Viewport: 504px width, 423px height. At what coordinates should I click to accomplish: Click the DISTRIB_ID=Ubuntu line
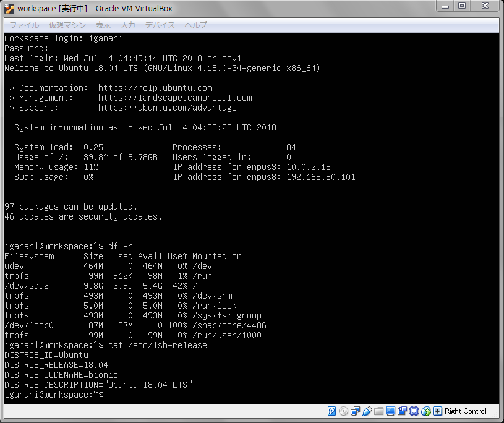click(x=46, y=355)
